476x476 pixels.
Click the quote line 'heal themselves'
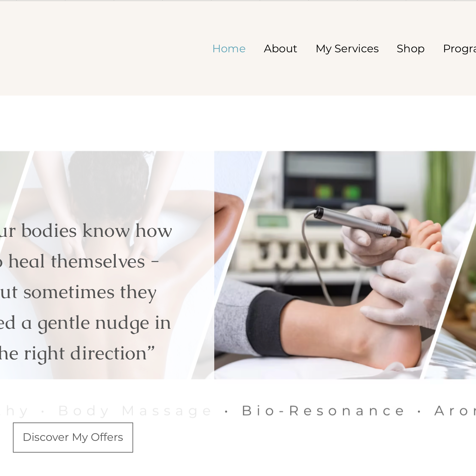pyautogui.click(x=77, y=261)
